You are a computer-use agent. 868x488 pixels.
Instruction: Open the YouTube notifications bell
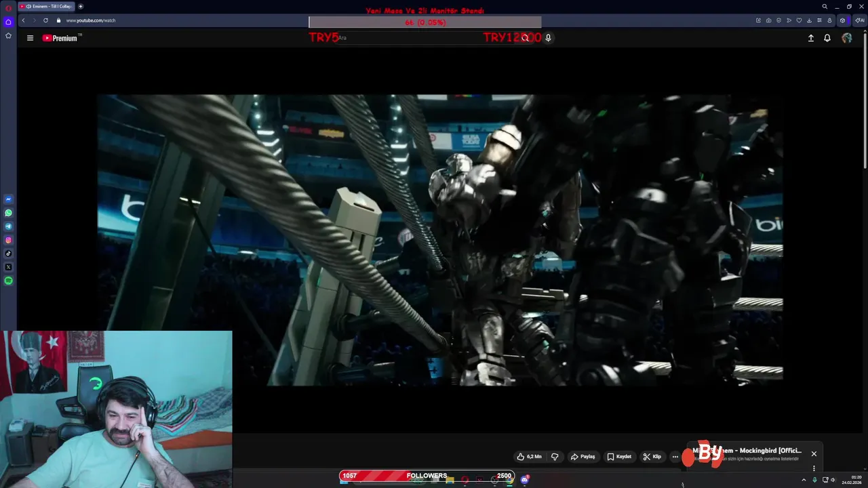coord(827,38)
